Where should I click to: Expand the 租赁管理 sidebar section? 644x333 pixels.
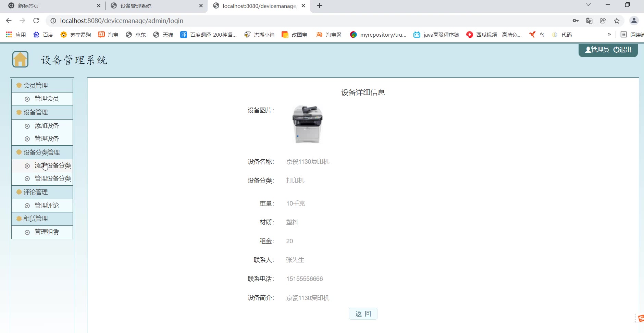point(36,219)
